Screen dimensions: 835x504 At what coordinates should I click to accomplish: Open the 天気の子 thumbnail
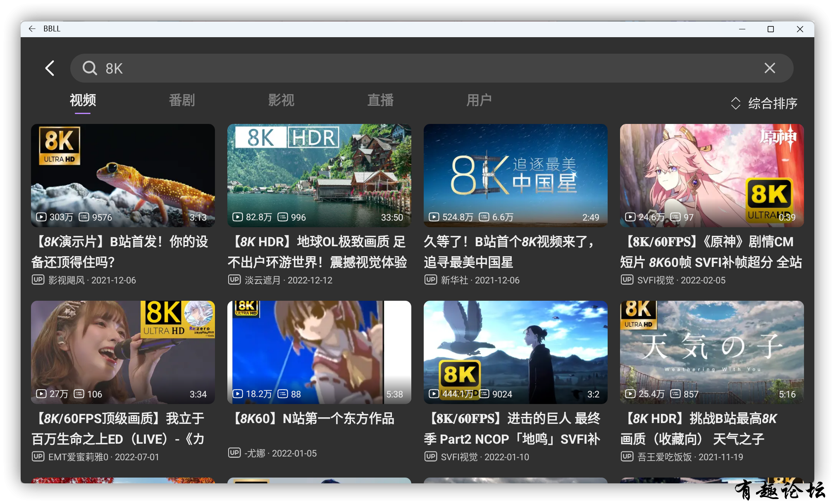pos(712,352)
